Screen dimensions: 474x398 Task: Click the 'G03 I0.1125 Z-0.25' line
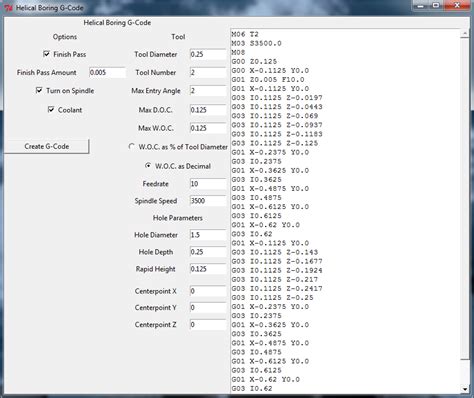272,297
